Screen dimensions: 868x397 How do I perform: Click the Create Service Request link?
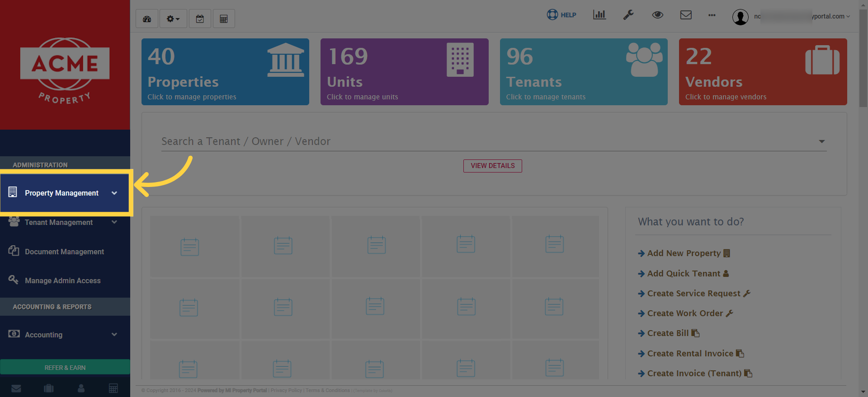pyautogui.click(x=694, y=294)
